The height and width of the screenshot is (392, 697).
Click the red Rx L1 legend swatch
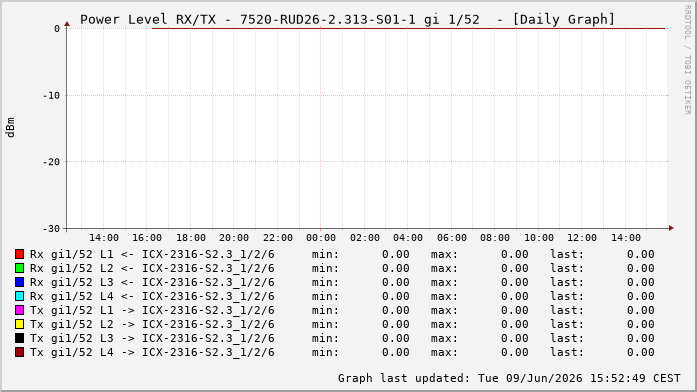pos(19,254)
